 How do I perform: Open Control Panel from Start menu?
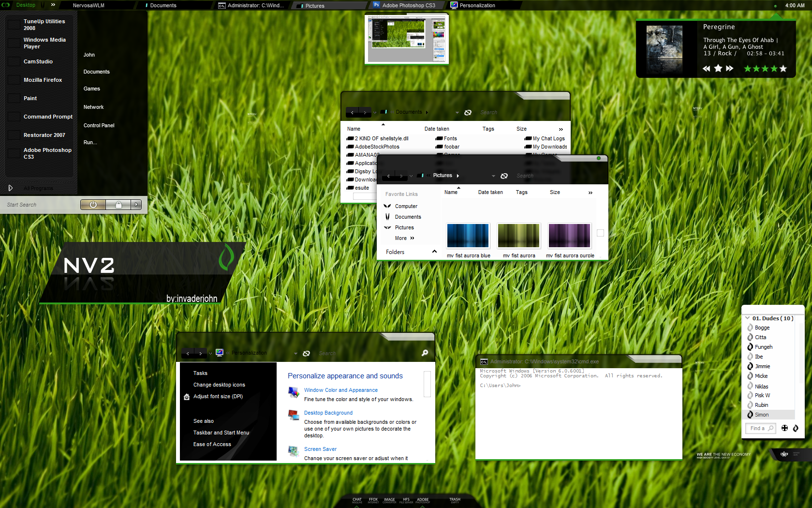[99, 125]
